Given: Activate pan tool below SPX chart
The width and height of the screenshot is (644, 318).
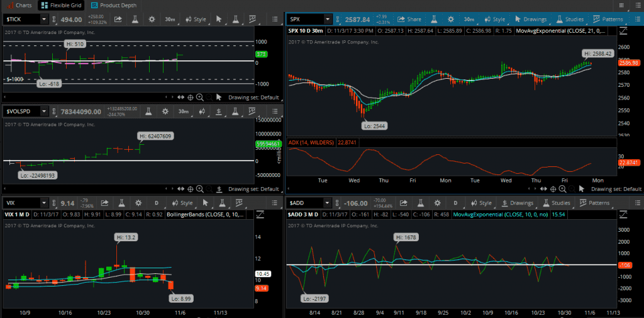Looking at the screenshot, I should [544, 189].
